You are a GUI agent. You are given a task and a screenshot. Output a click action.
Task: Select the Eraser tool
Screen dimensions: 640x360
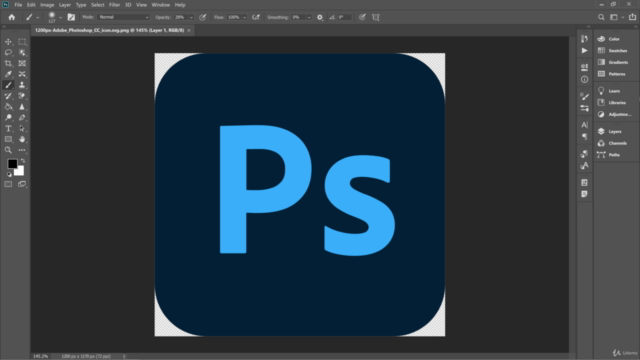(x=22, y=96)
